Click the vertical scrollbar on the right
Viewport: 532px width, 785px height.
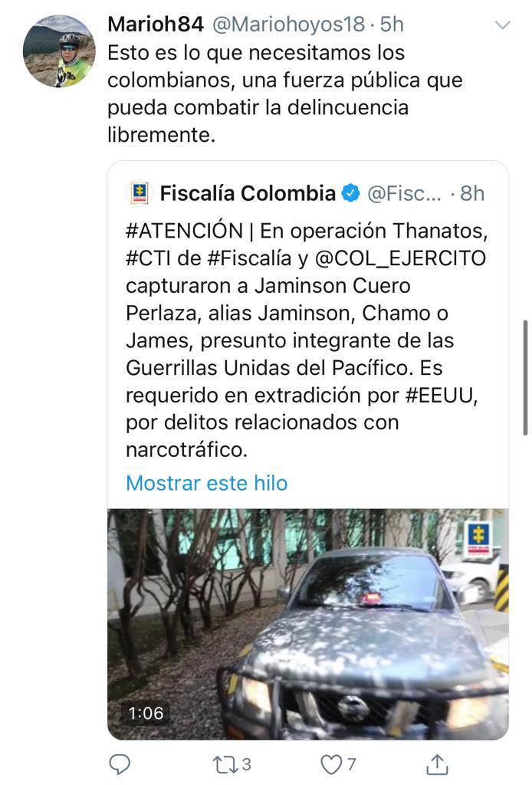tap(526, 378)
